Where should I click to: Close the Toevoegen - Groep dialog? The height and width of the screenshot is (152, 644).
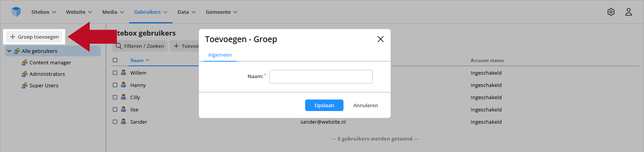381,39
